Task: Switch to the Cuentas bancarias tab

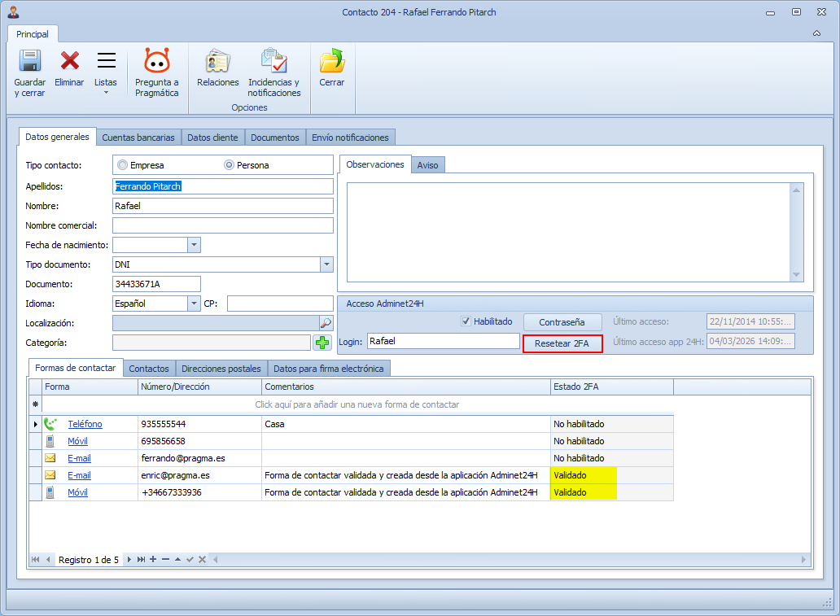Action: (x=138, y=138)
